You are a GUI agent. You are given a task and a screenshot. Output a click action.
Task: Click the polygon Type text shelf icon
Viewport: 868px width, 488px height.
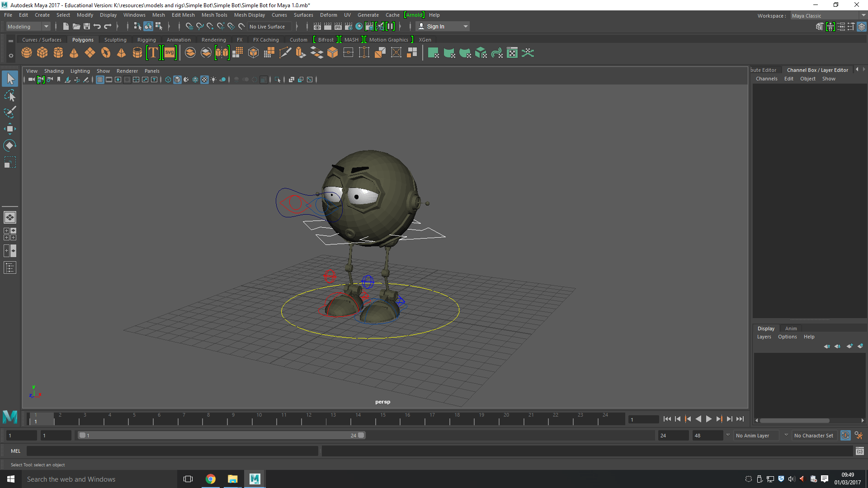153,53
